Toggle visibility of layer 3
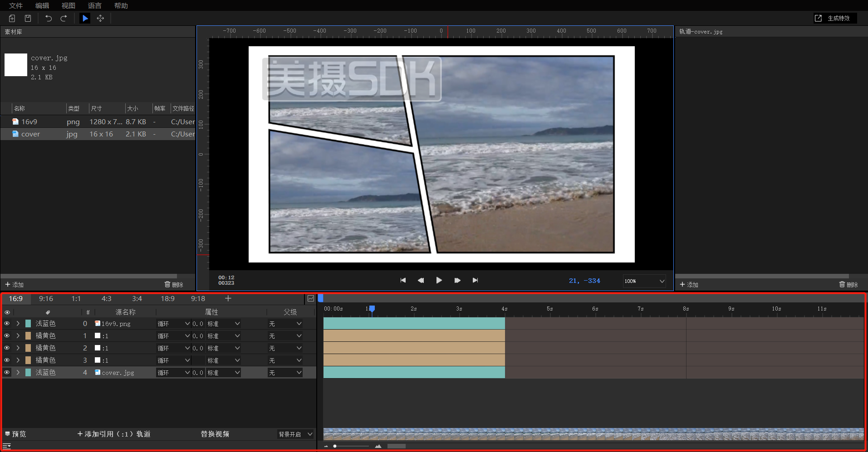Image resolution: width=868 pixels, height=452 pixels. pyautogui.click(x=7, y=360)
